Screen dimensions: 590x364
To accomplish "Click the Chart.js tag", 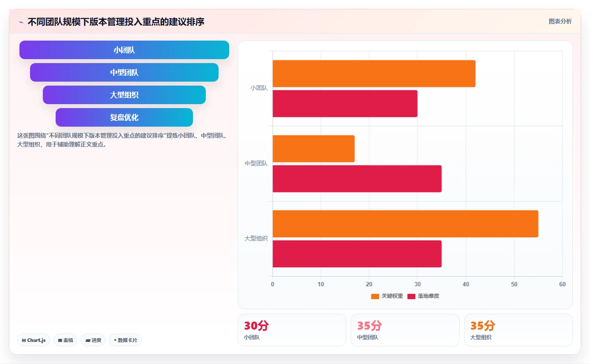I will (x=34, y=340).
